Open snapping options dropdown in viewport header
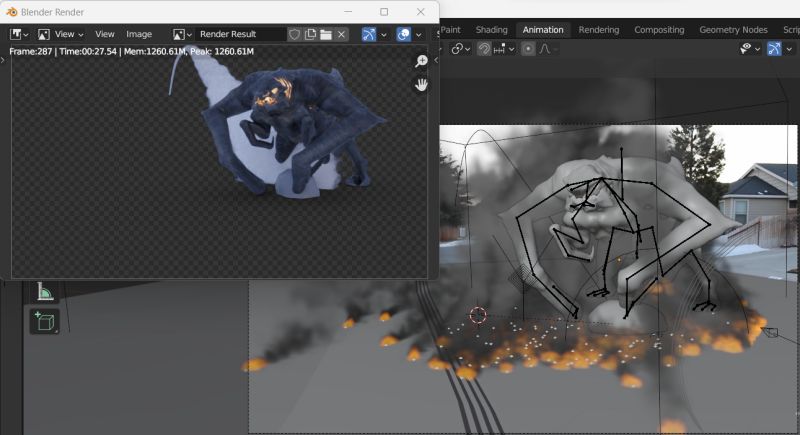Image resolution: width=800 pixels, height=435 pixels. click(x=504, y=49)
